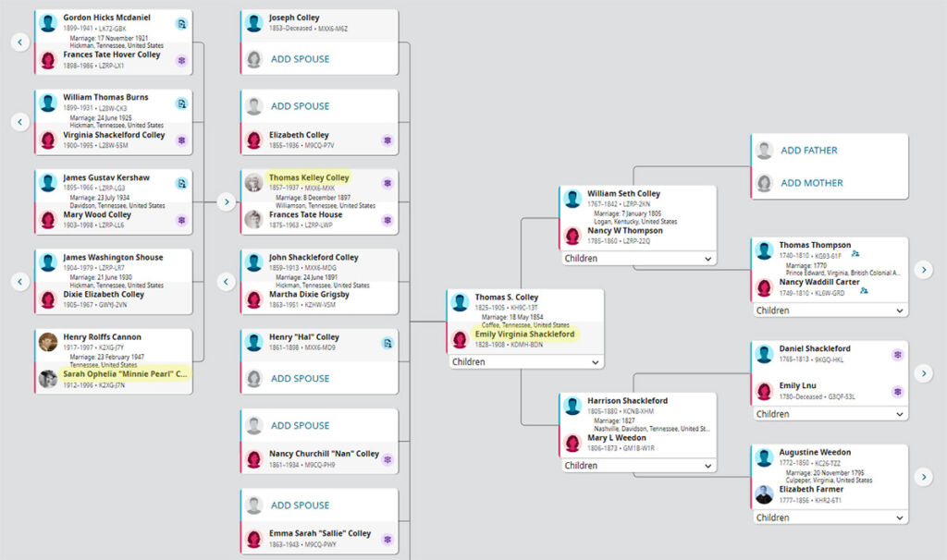Click purple temple icon beside Thomas Kelley Colley
Image resolution: width=947 pixels, height=560 pixels.
click(x=387, y=184)
